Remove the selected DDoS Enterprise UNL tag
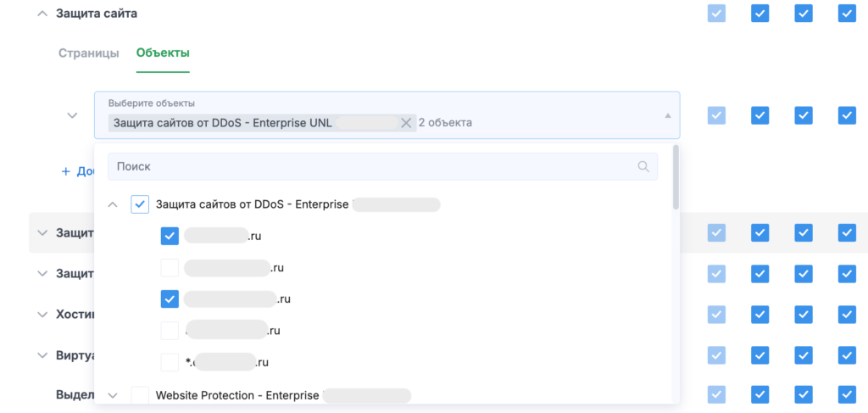868x413 pixels. coord(406,123)
